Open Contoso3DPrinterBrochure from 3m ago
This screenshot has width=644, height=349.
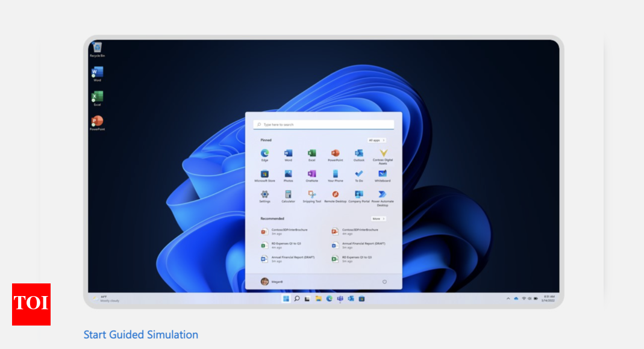click(x=285, y=232)
